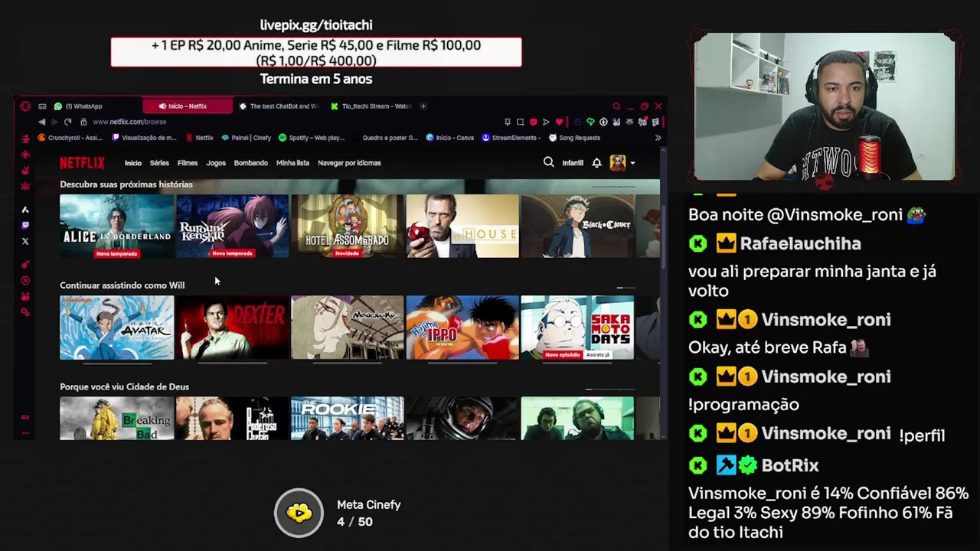Open the workspaces icon beside WhatsApp tab
The width and height of the screenshot is (980, 551).
42,106
